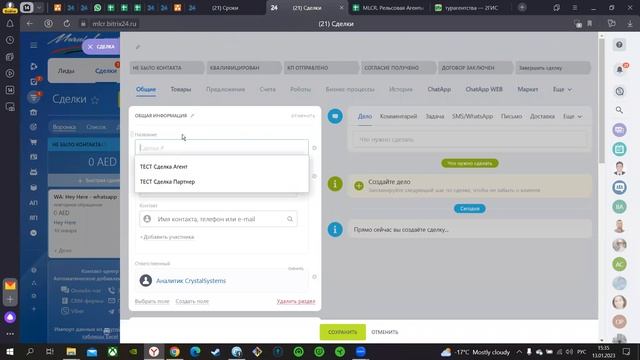The image size is (640, 360).
Task: Click the Аналитик CrystalSystems avatar icon
Action: pyautogui.click(x=146, y=280)
